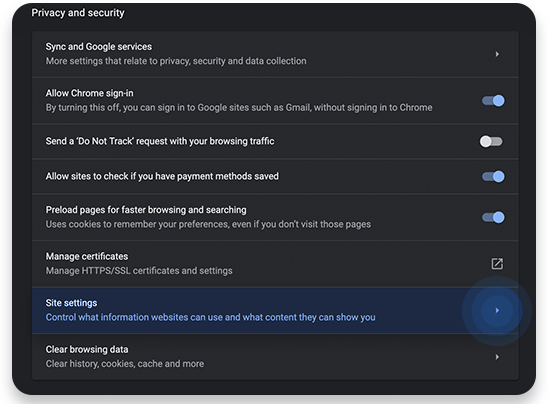Enable the 'Do Not Track' request switch
Viewport: 548px width, 404px height.
point(491,142)
